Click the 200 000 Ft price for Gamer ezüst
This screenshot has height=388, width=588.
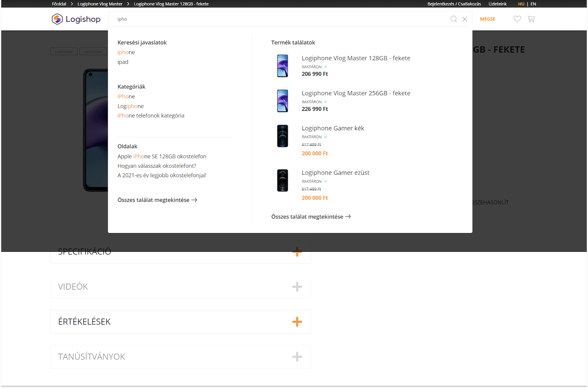[x=315, y=198]
